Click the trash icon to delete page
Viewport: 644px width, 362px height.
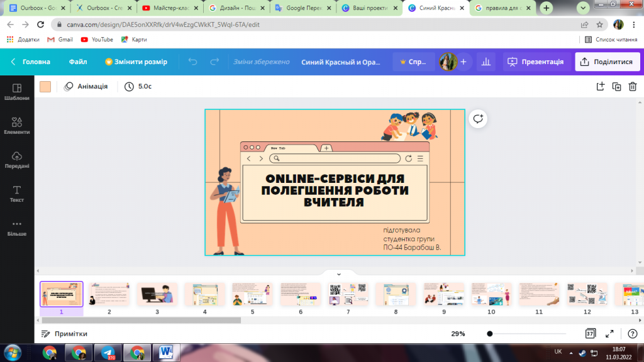click(x=632, y=87)
